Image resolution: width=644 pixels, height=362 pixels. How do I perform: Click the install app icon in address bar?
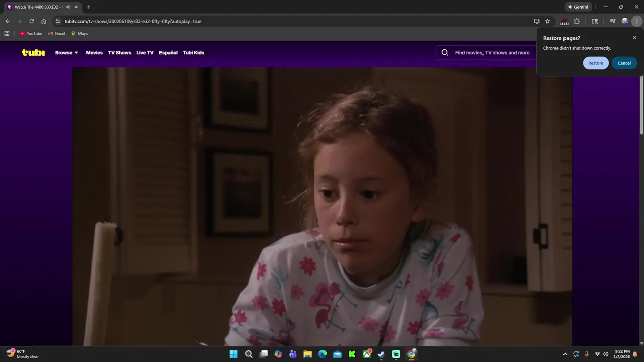pos(537,21)
